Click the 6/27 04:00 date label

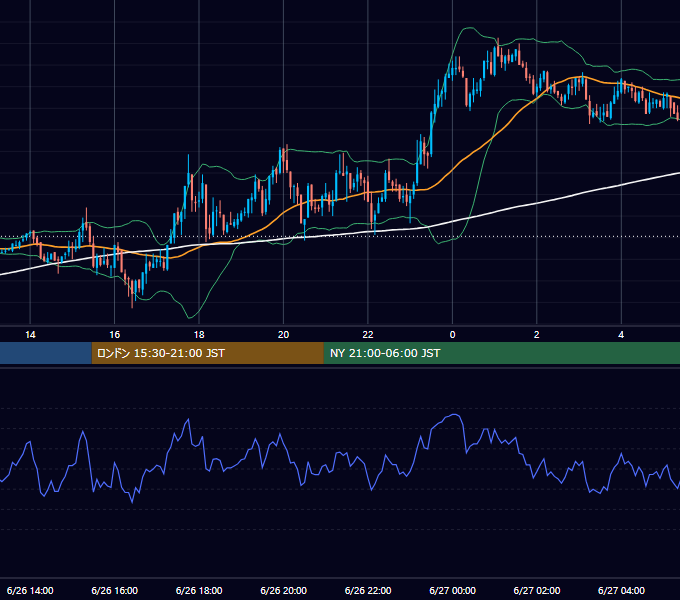pos(621,590)
